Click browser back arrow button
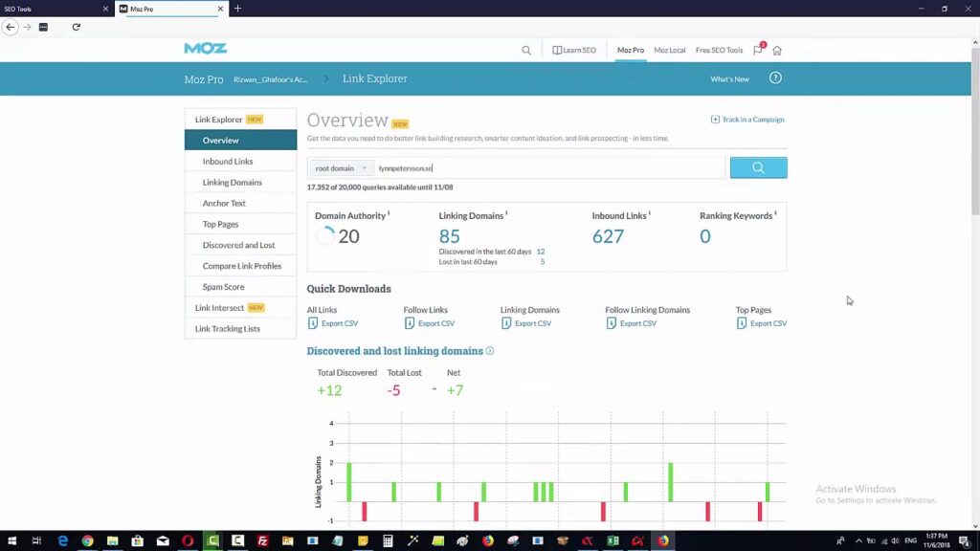This screenshot has width=980, height=551. tap(10, 27)
